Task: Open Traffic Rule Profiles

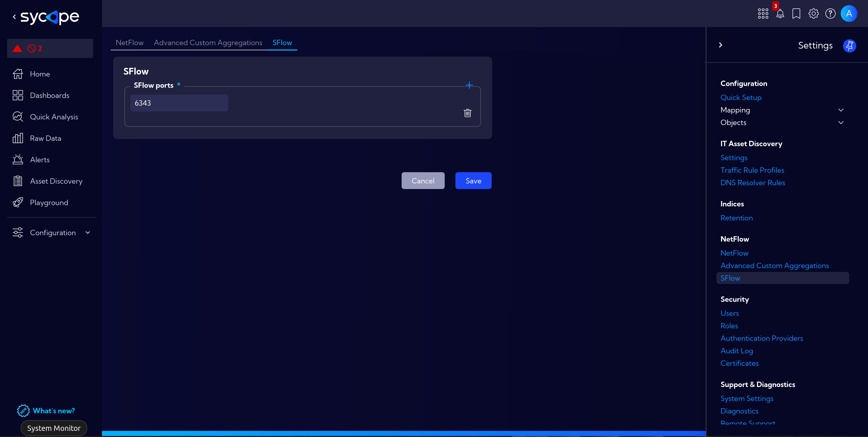Action: pyautogui.click(x=752, y=170)
